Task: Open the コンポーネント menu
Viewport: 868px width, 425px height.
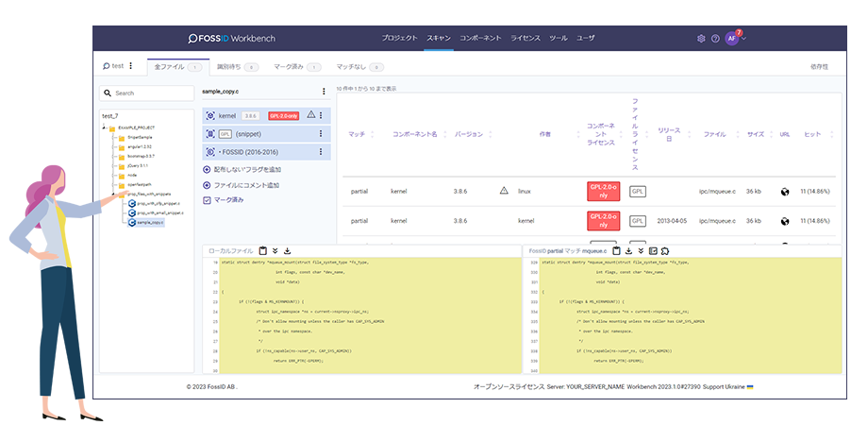Action: tap(480, 38)
